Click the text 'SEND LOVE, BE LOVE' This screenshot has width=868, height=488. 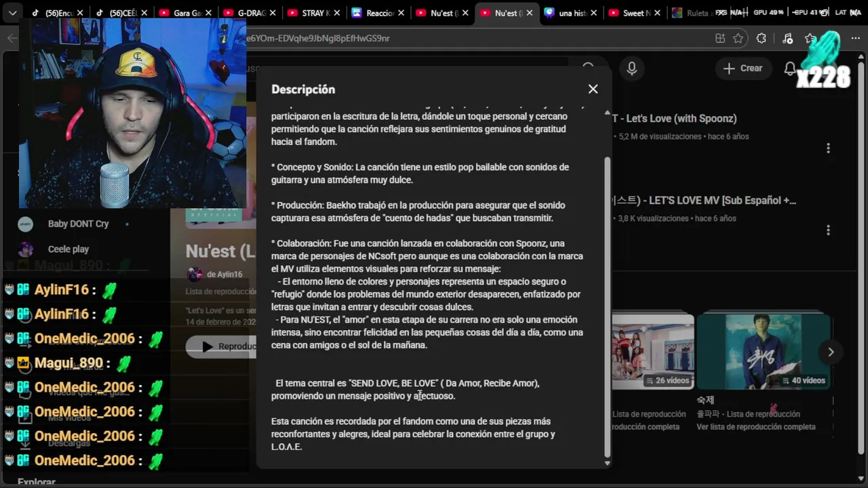point(393,384)
